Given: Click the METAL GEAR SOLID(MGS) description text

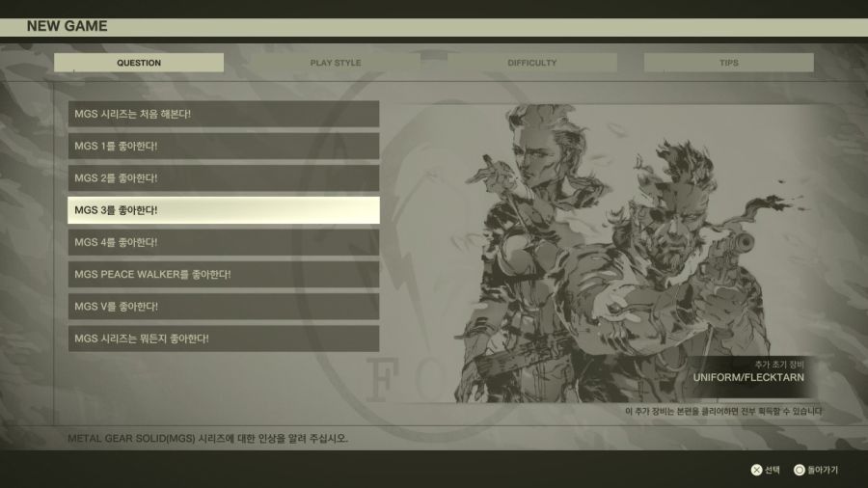Looking at the screenshot, I should [207, 438].
